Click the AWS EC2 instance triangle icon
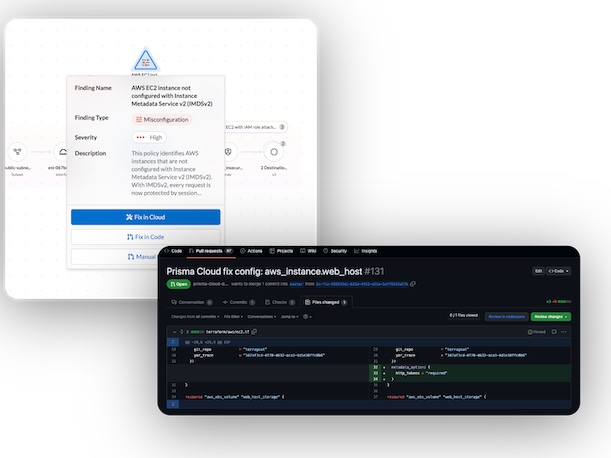 click(146, 59)
